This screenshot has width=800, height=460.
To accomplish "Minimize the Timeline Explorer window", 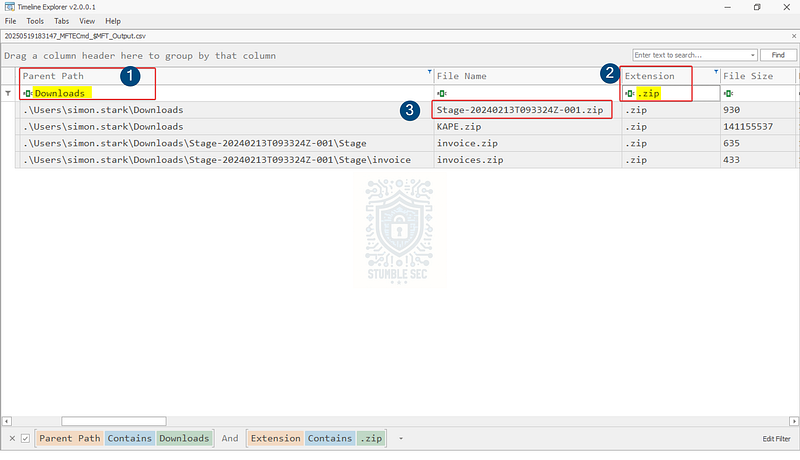I will 728,7.
